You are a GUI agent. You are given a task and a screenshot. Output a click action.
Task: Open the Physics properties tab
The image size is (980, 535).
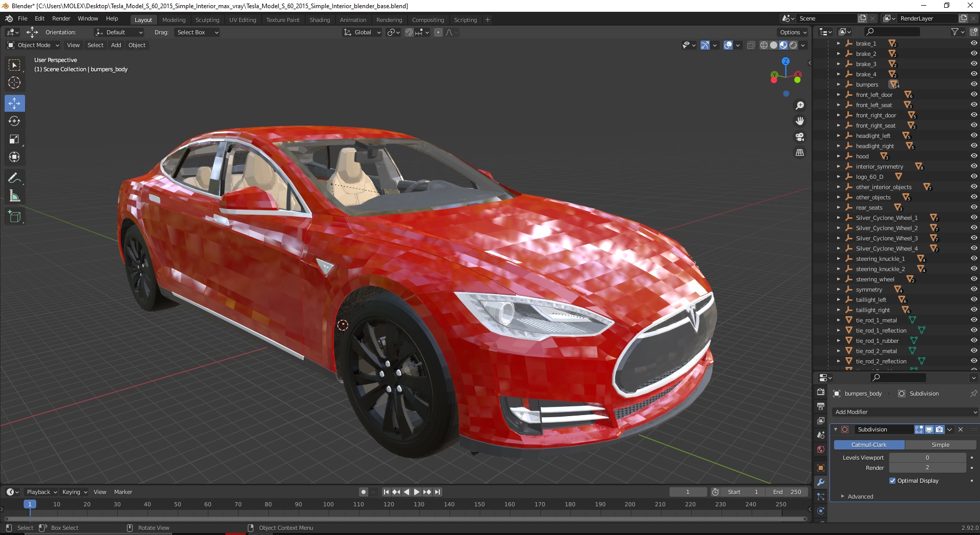(821, 511)
